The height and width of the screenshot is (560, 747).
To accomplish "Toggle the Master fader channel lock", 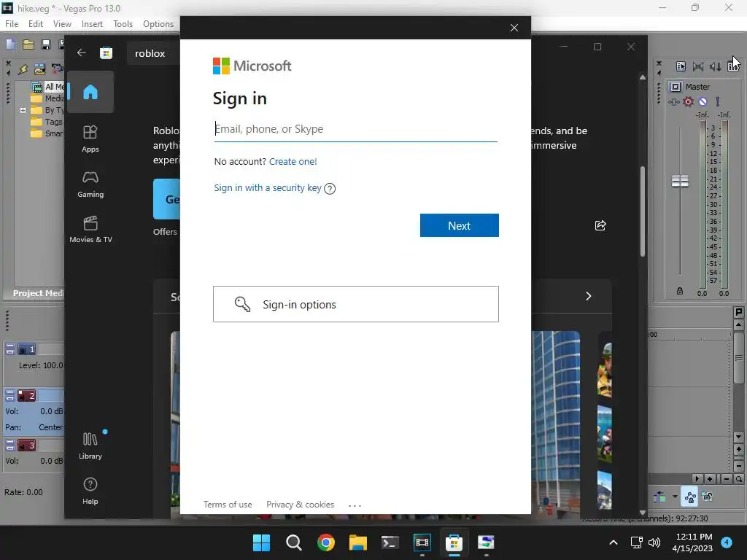I will click(680, 291).
